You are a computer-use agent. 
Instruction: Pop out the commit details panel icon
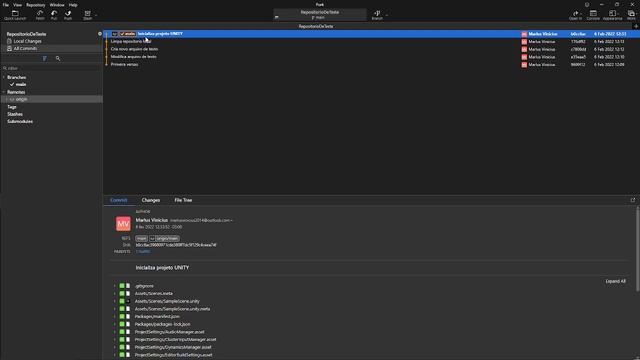point(633,200)
